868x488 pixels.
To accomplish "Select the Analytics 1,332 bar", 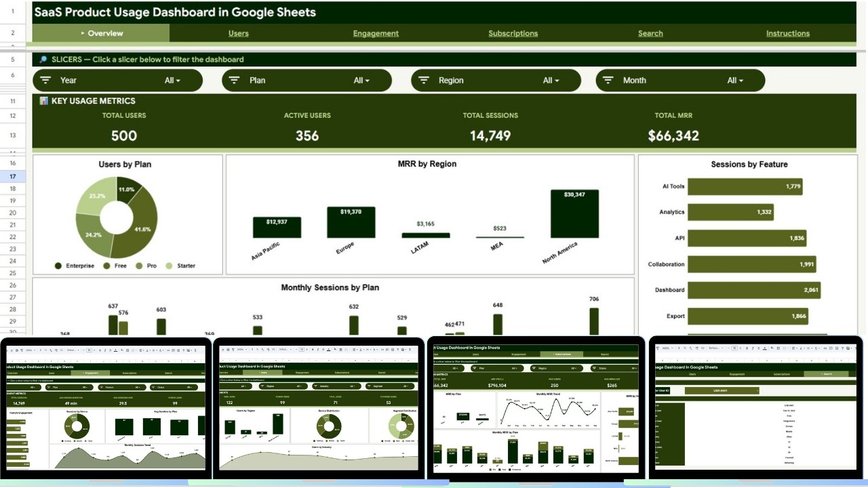I will [730, 212].
